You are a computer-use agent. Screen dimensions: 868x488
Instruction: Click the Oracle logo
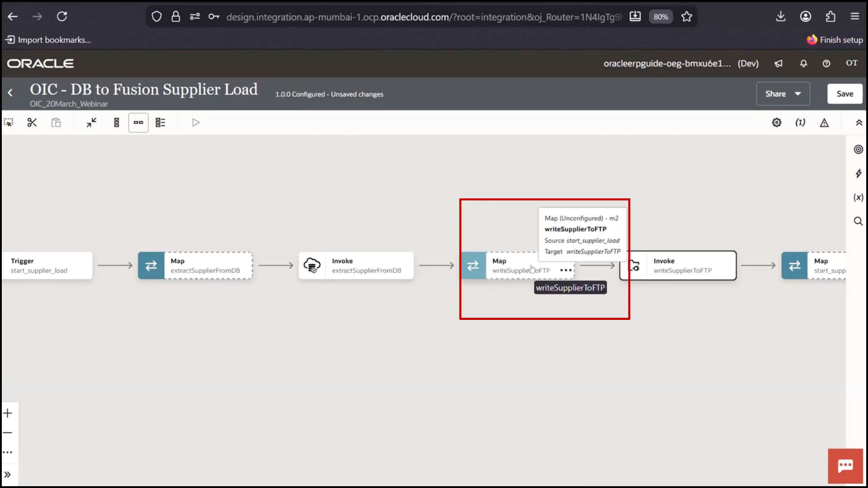point(40,63)
